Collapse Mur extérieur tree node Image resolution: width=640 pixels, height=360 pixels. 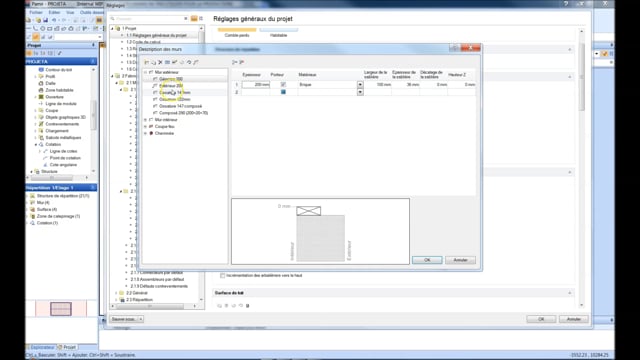coord(145,72)
